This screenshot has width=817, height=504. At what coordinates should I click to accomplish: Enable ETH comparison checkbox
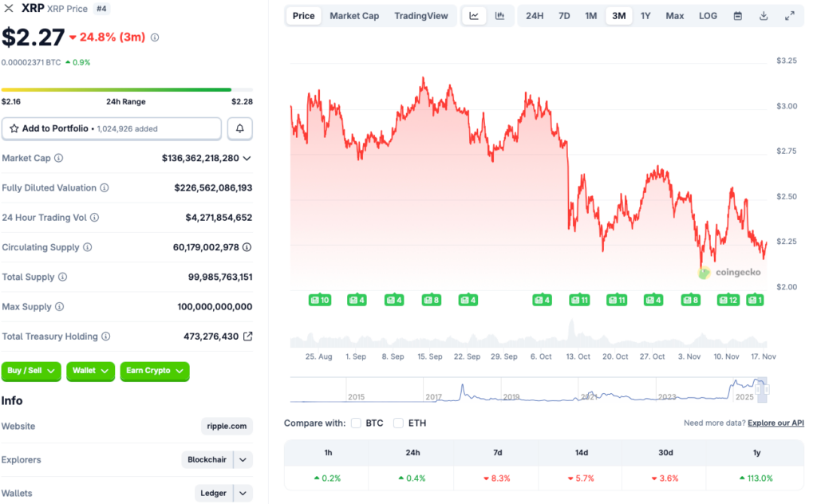point(399,423)
